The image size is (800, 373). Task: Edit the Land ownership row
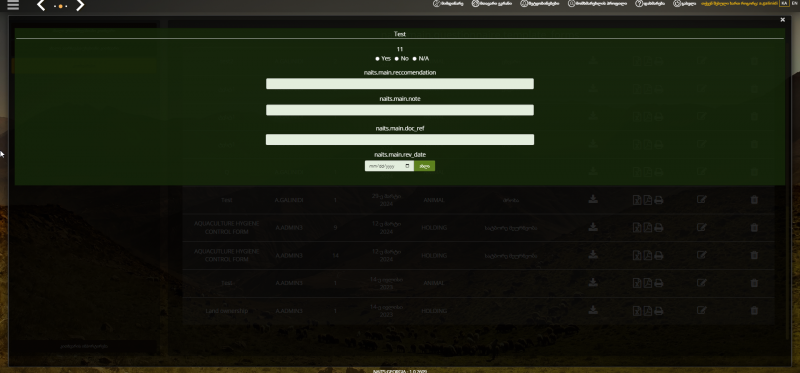[702, 310]
